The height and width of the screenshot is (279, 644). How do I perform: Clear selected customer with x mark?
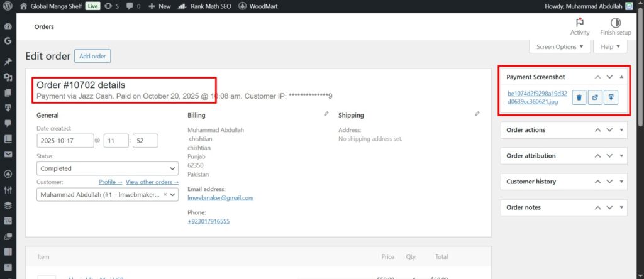[165, 195]
